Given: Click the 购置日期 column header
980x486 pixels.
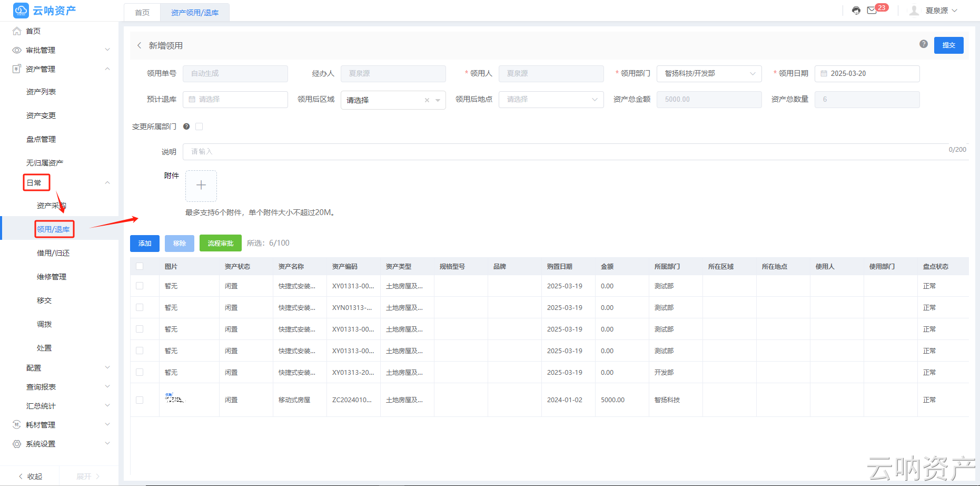Looking at the screenshot, I should pyautogui.click(x=560, y=267).
